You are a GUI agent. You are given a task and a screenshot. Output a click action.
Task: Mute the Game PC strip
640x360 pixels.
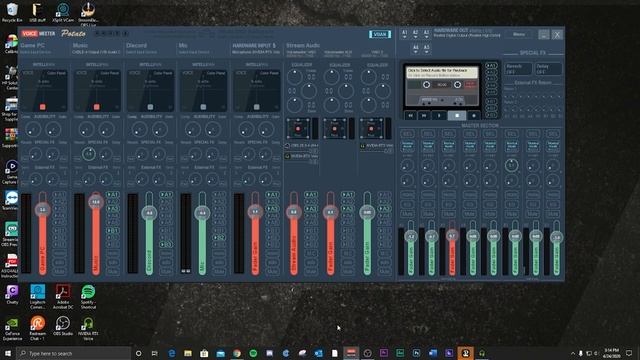(x=60, y=271)
